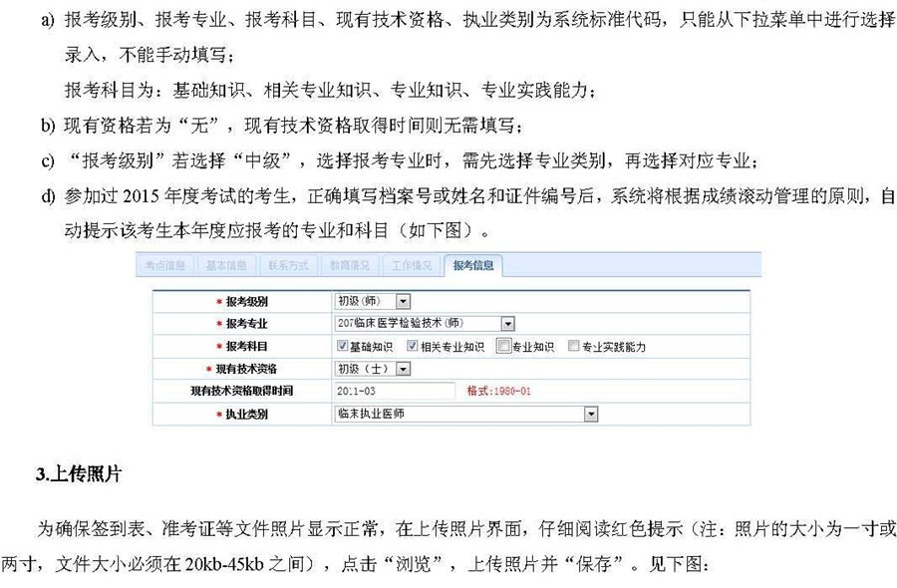This screenshot has width=897, height=588.
Task: Uncheck the 基础知识 checkbox
Action: pos(343,346)
